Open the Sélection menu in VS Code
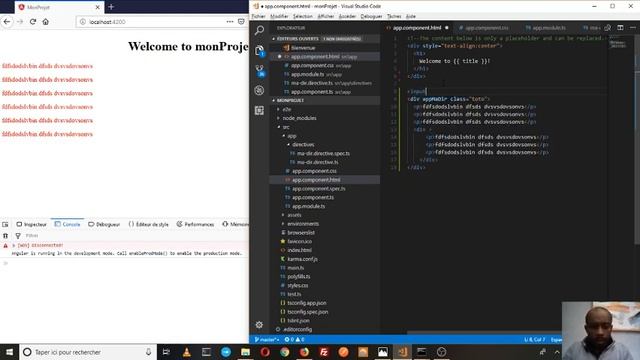 (x=302, y=16)
